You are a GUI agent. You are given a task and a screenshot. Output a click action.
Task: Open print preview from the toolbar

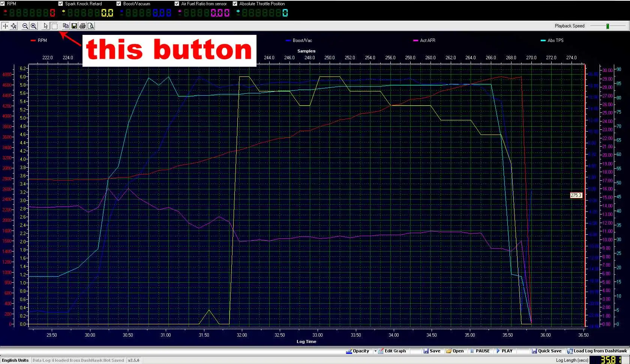pyautogui.click(x=90, y=26)
